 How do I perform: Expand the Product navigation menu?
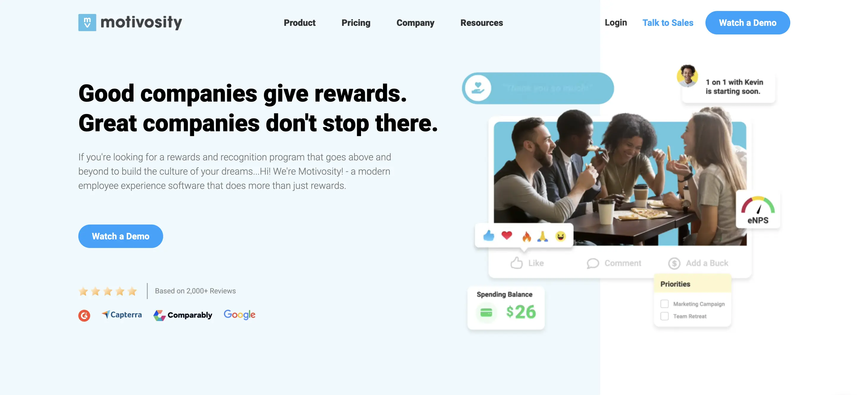point(300,23)
